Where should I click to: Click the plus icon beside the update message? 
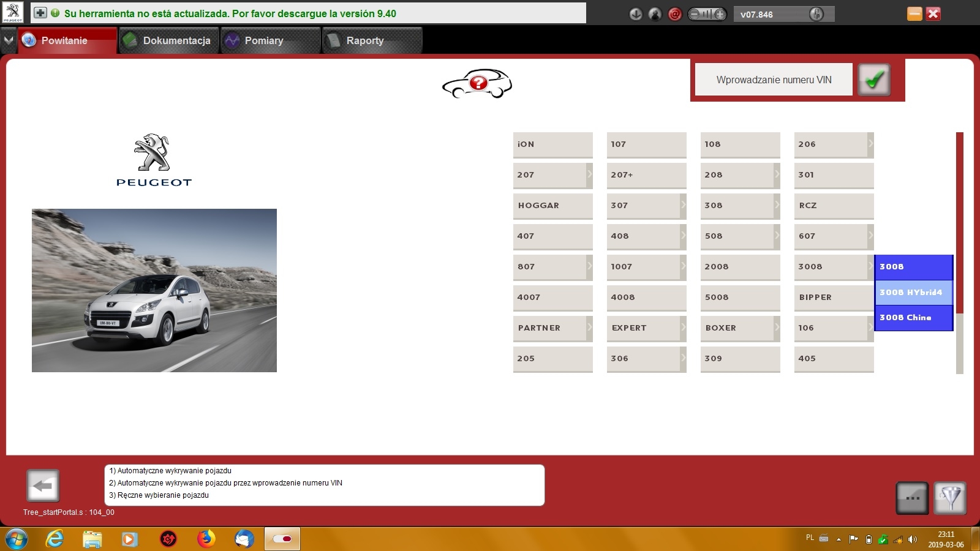point(40,13)
